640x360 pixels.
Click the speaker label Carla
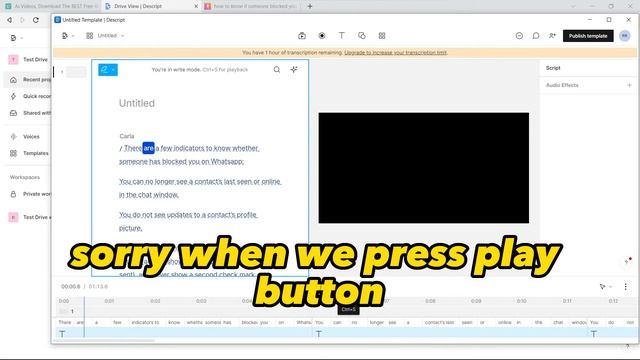tap(127, 136)
